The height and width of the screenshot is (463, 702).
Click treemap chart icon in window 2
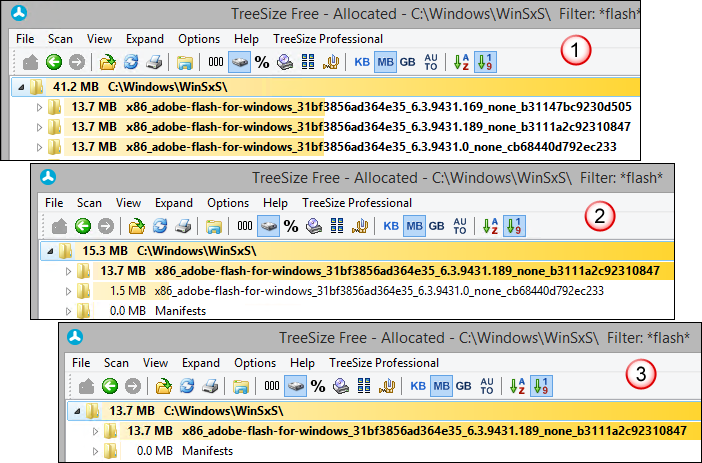coord(337,226)
